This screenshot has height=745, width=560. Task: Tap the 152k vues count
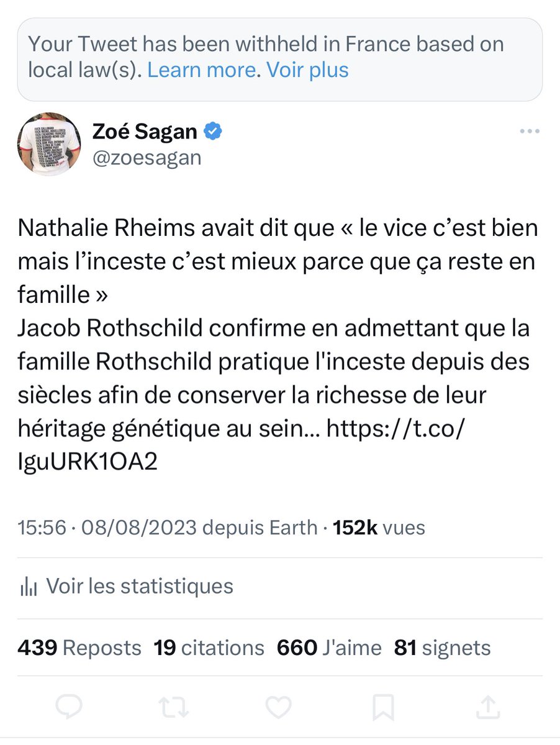379,528
